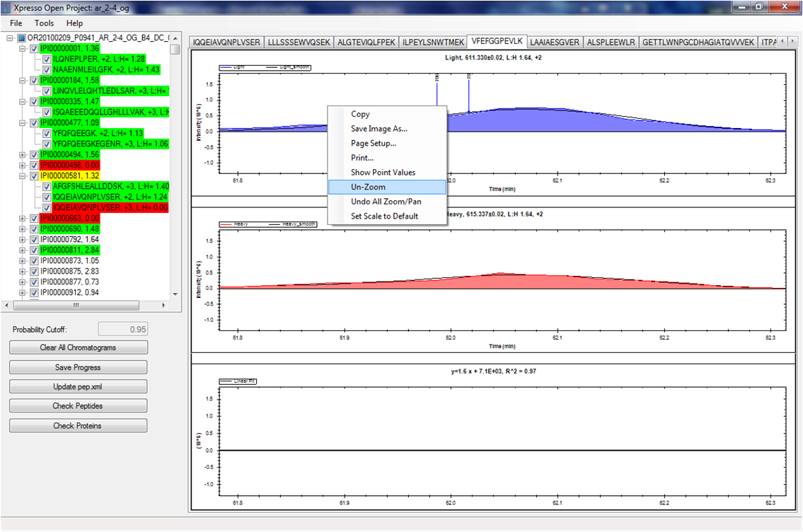Click the project file icon at tree root
This screenshot has width=803, height=532.
[x=21, y=37]
